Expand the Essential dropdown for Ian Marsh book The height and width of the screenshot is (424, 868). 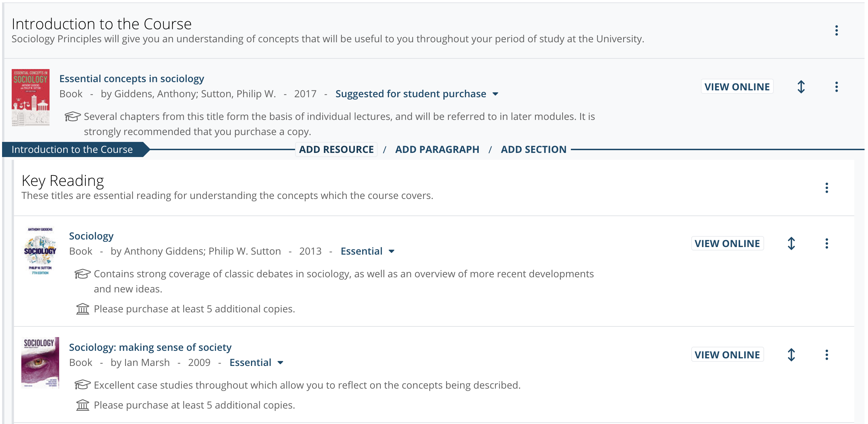click(256, 362)
